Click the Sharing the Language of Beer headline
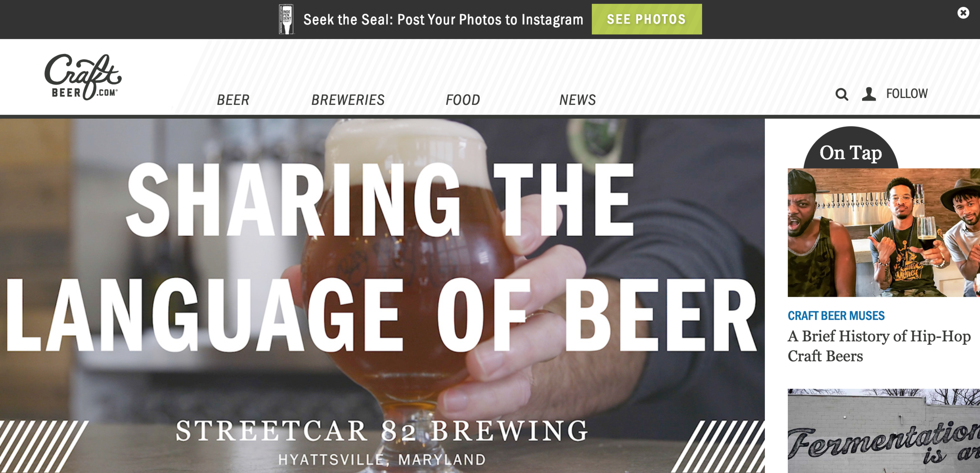 (380, 257)
